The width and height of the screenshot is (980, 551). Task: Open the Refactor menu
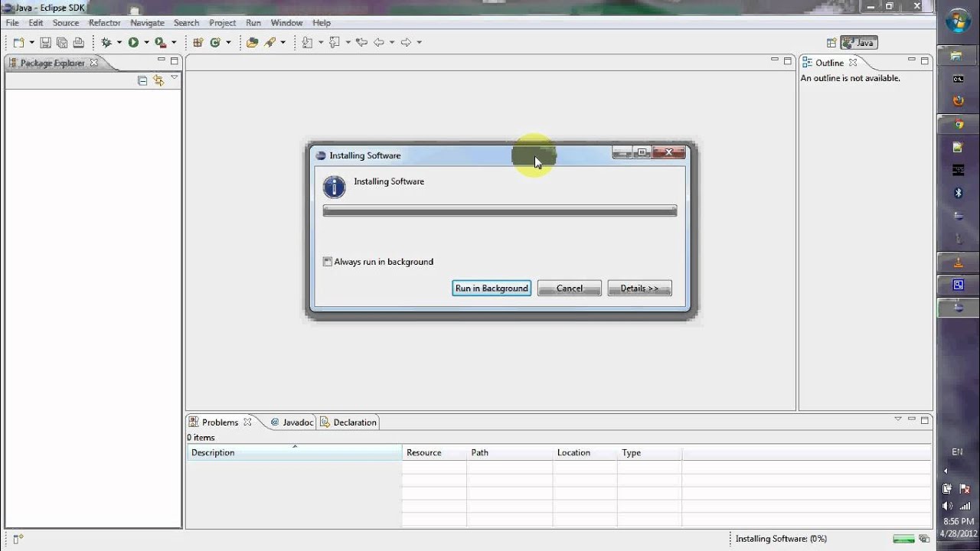(x=105, y=23)
